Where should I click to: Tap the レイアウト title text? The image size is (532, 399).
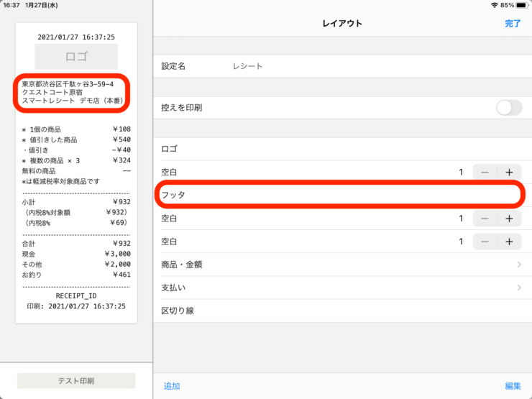click(x=342, y=24)
